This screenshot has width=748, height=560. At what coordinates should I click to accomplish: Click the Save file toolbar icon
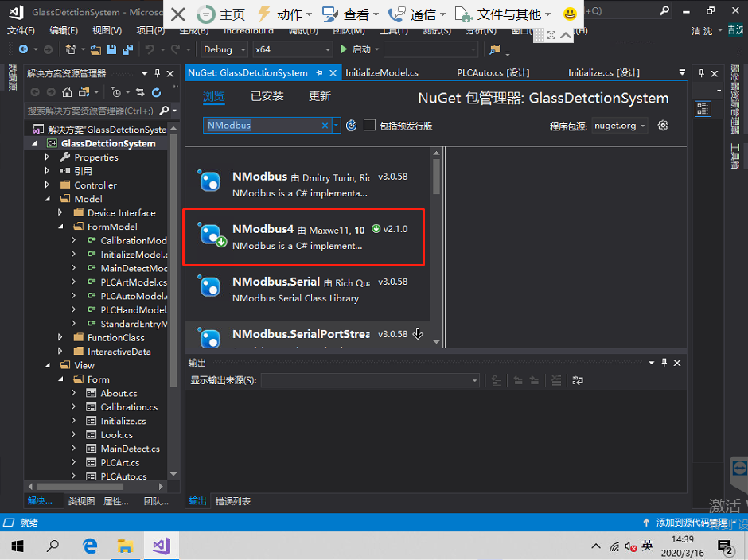pos(111,49)
